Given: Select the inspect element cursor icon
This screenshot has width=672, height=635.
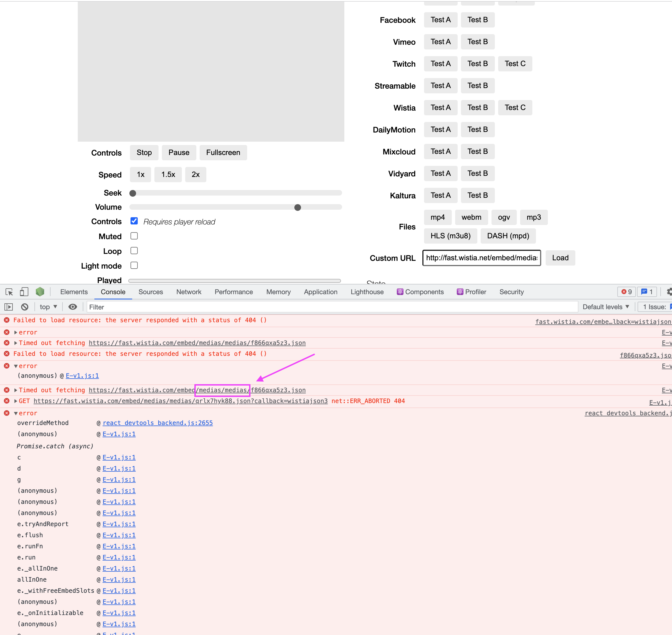Looking at the screenshot, I should click(9, 291).
